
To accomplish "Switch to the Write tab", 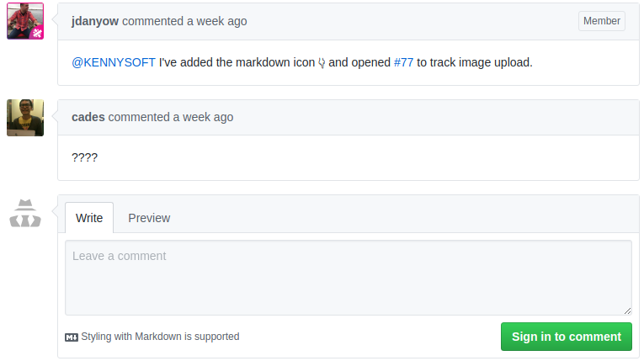I will [x=89, y=218].
